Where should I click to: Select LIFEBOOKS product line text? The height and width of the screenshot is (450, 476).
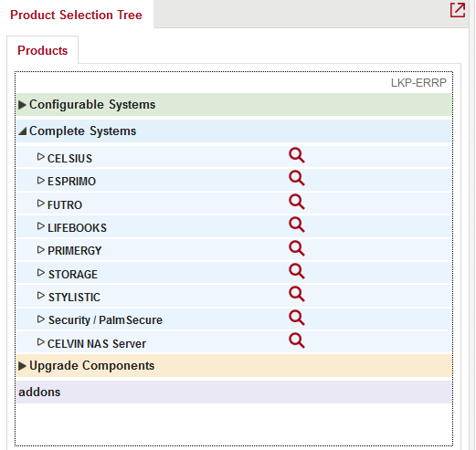pos(77,228)
